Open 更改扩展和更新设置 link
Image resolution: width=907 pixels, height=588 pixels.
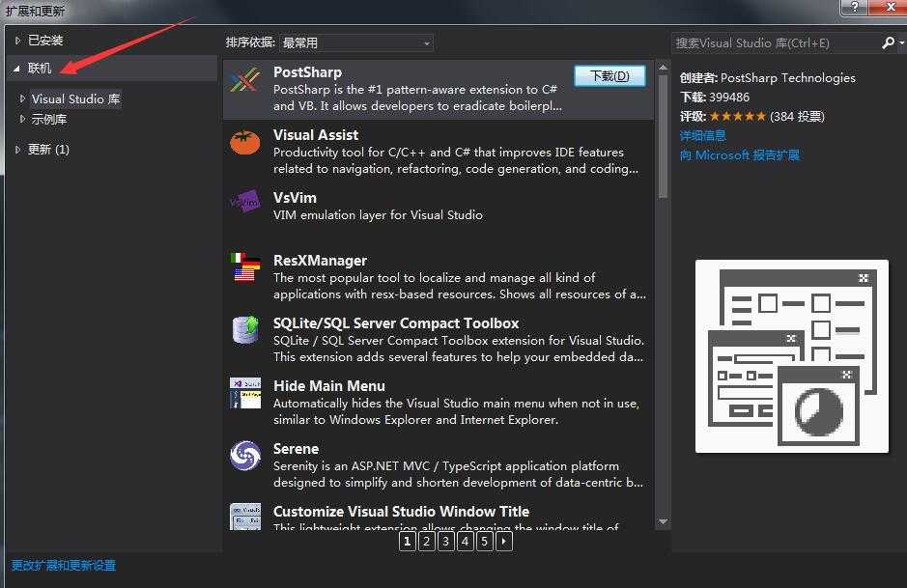[64, 566]
